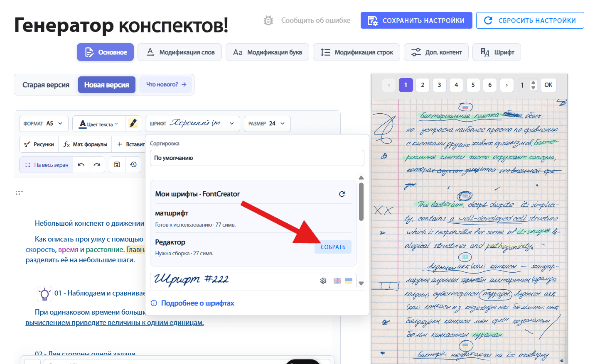Open the 'Доп. контент' tab

click(x=436, y=52)
